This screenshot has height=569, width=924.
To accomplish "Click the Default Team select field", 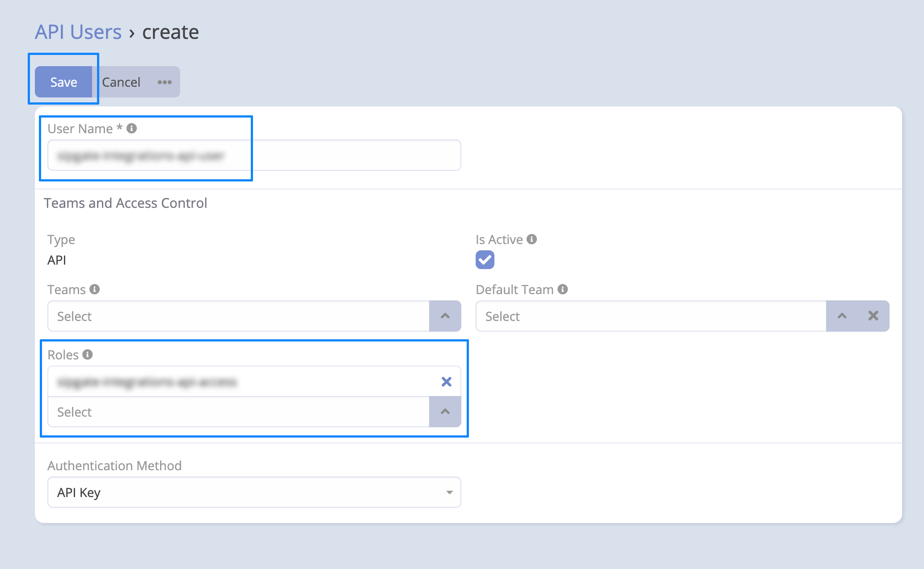I will 650,316.
